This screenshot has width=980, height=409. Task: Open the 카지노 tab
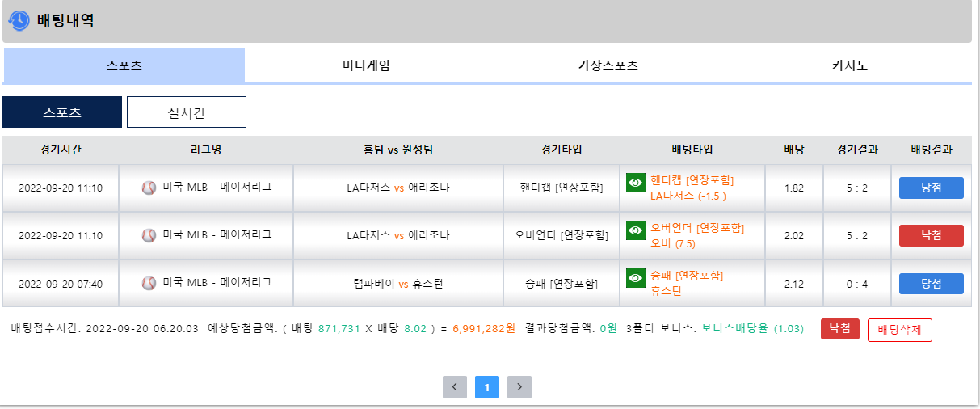[850, 65]
